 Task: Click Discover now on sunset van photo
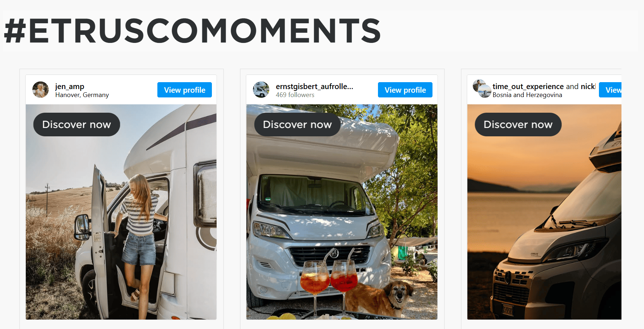(518, 124)
